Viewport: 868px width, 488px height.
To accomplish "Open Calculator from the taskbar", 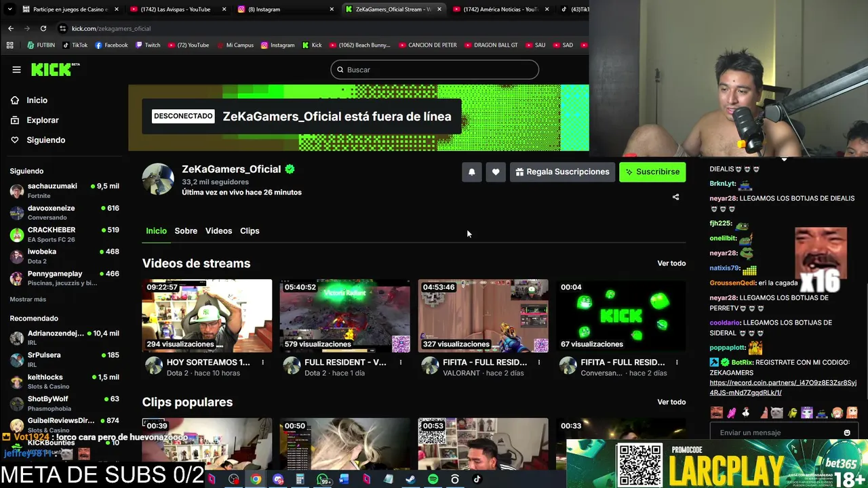I will coord(300,479).
